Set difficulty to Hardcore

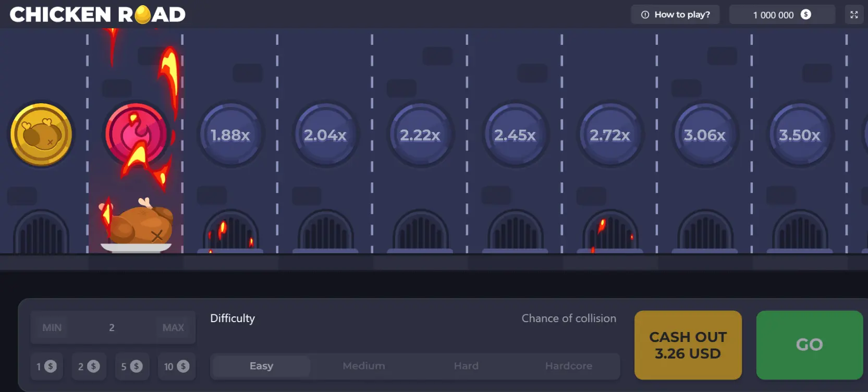(x=568, y=366)
